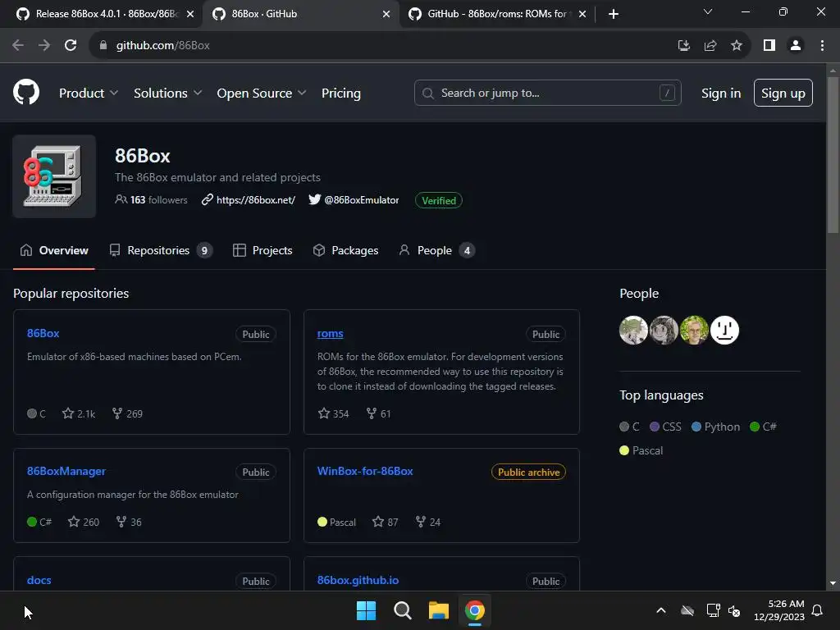840x630 pixels.
Task: Open the docs repository link
Action: 39,580
